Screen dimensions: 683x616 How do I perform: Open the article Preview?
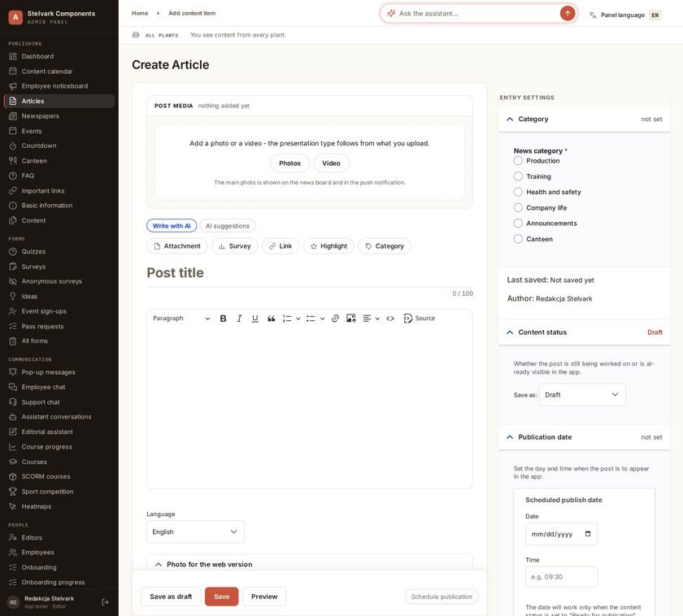[264, 596]
